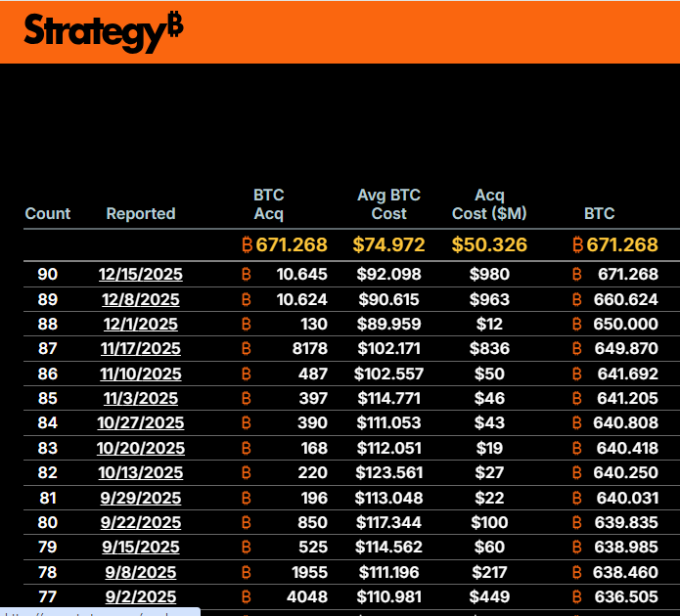The image size is (680, 616).
Task: Select the 10.645 BTC acquired cell
Action: click(301, 274)
